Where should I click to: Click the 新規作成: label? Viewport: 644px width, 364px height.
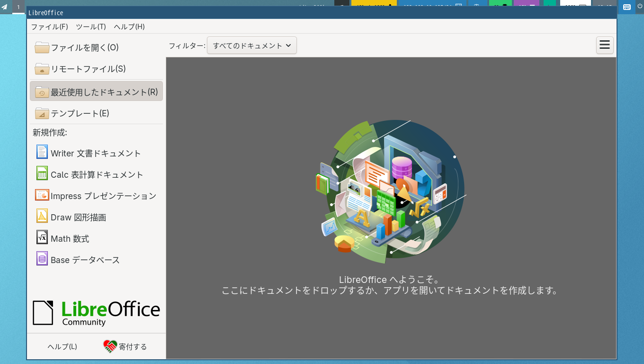(50, 133)
